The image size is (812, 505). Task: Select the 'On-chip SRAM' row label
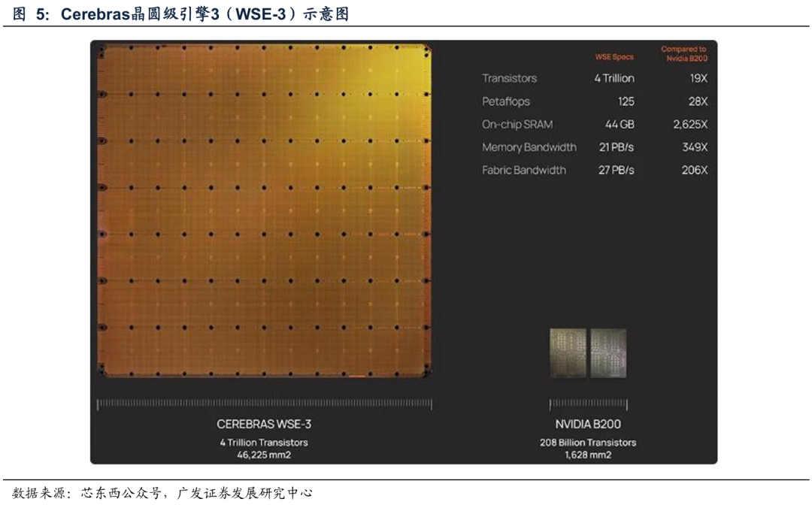point(517,125)
